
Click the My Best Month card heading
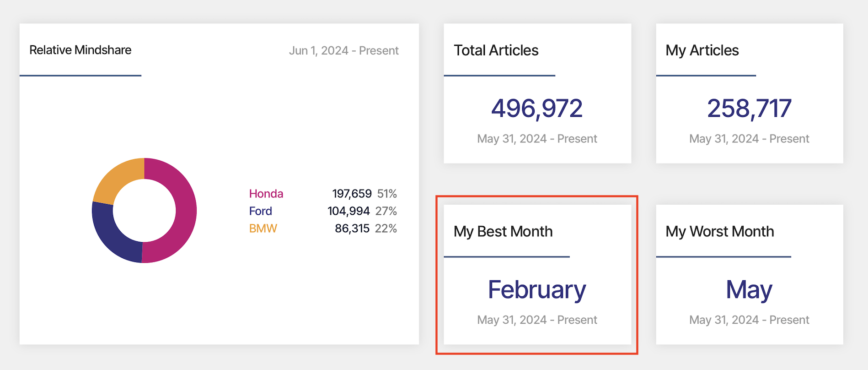[503, 232]
